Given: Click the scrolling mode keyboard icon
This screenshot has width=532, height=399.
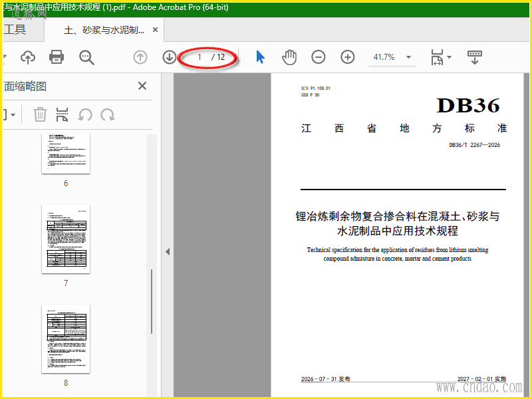Looking at the screenshot, I should [475, 57].
